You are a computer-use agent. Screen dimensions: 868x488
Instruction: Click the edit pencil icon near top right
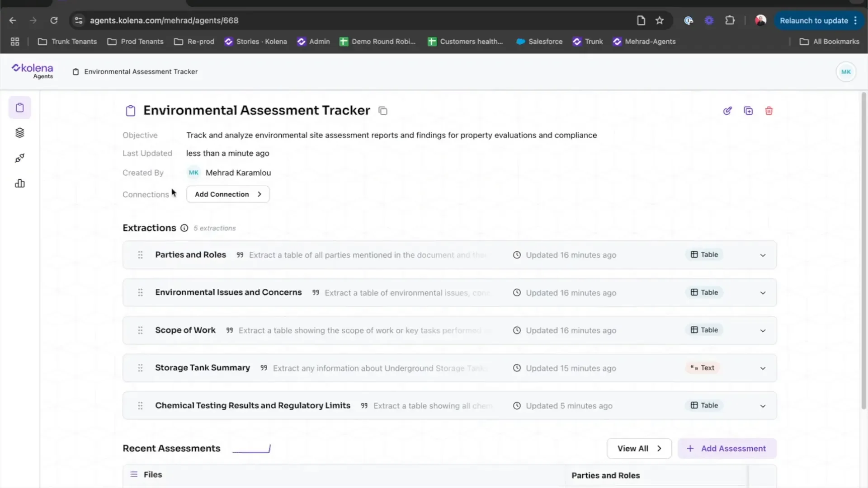click(727, 110)
